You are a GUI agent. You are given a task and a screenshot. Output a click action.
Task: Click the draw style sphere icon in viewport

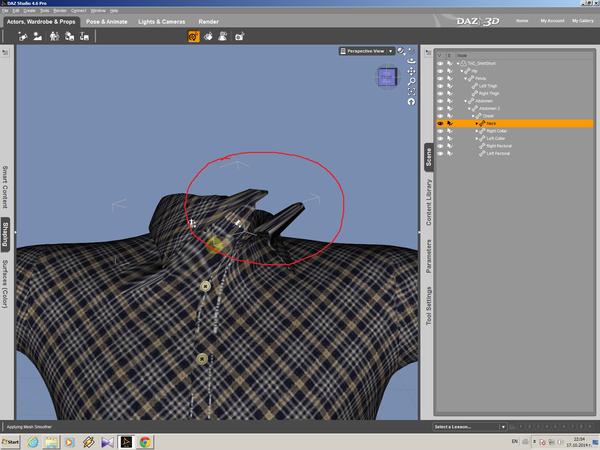(x=401, y=51)
